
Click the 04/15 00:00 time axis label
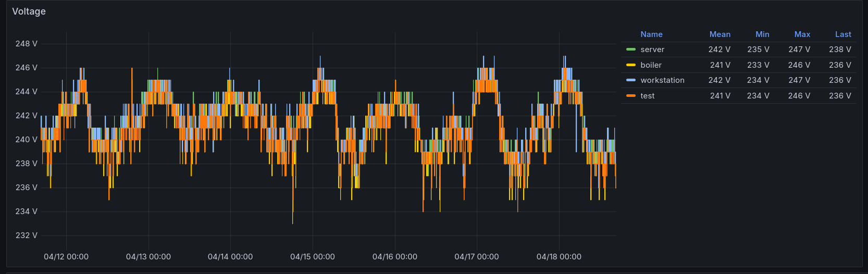[312, 257]
